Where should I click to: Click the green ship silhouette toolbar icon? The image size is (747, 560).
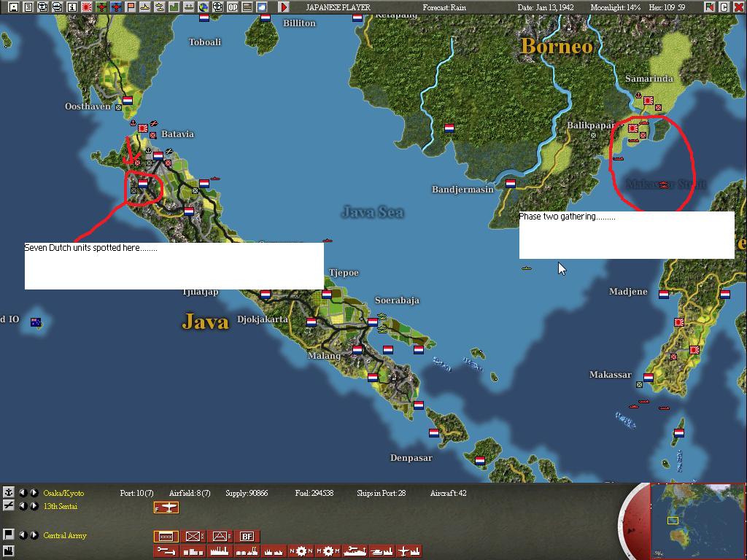point(189,7)
